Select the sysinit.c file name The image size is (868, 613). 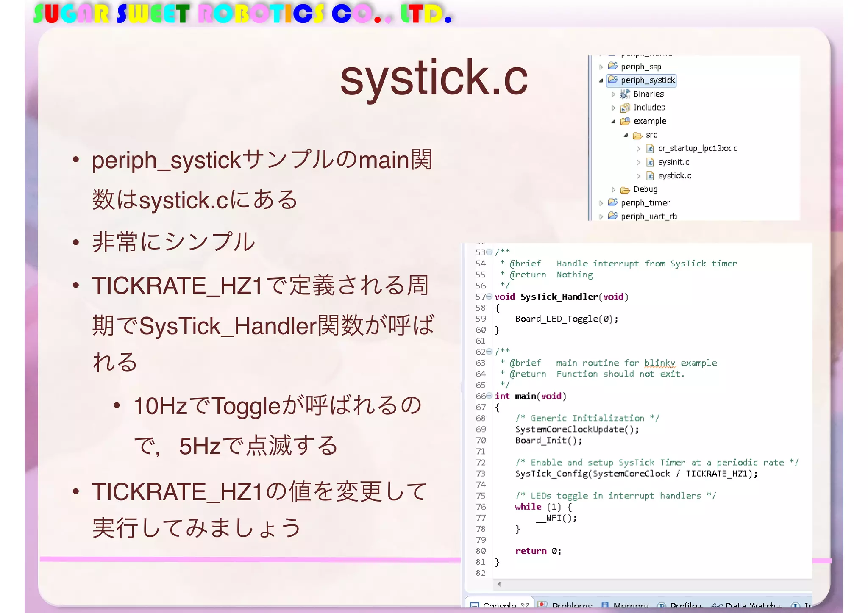tap(673, 162)
